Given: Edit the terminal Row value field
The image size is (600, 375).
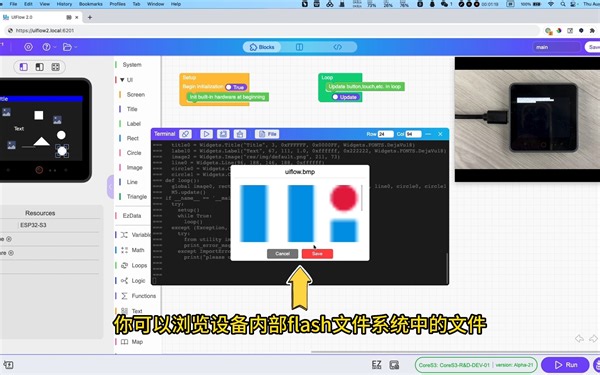Looking at the screenshot, I should [x=385, y=134].
